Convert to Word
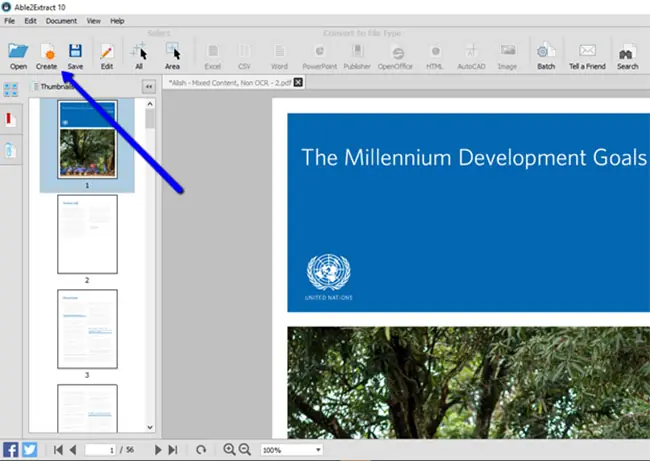The height and width of the screenshot is (461, 650). (279, 56)
